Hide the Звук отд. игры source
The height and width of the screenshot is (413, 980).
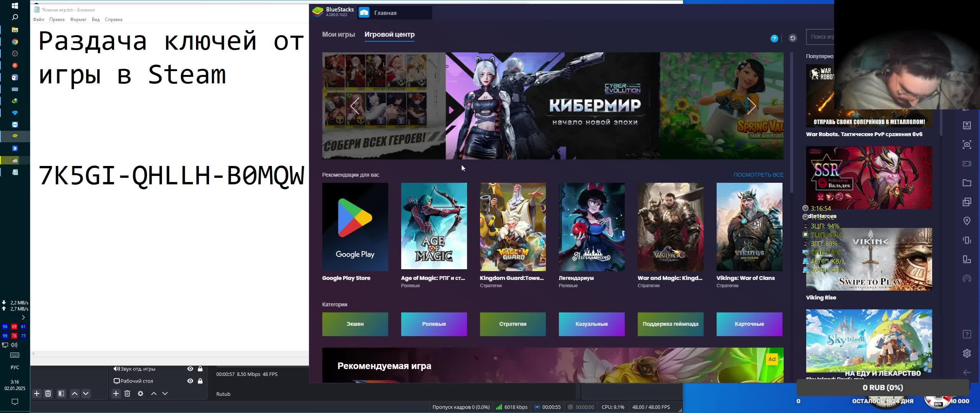pos(190,369)
